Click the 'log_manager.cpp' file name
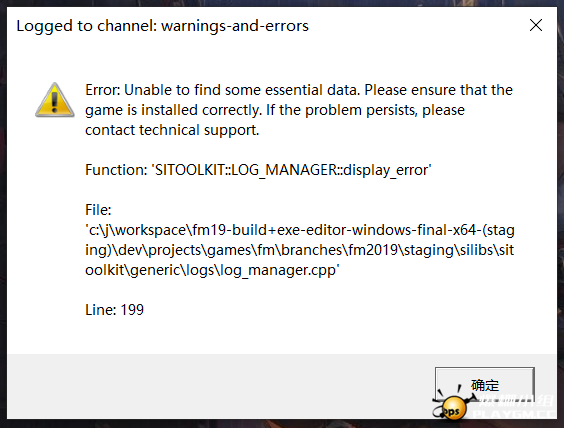 (x=292, y=270)
